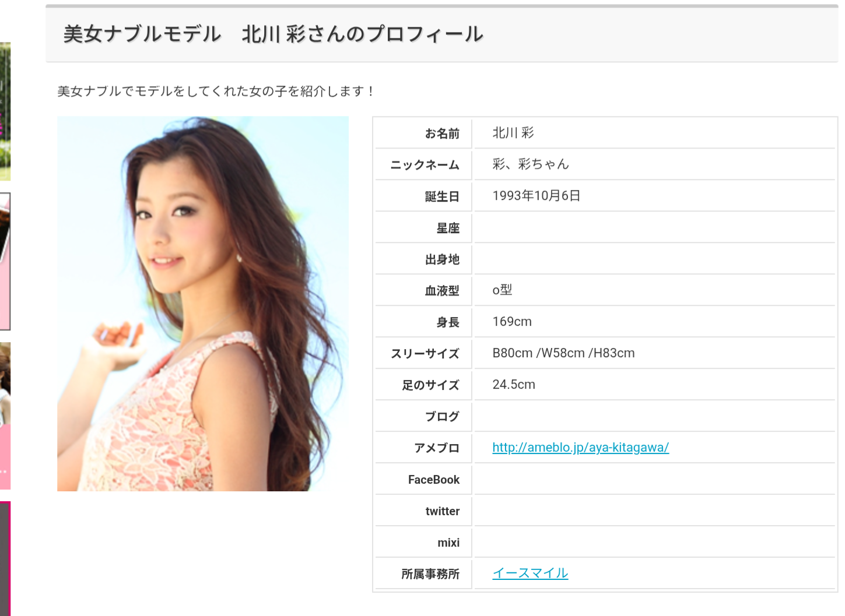The image size is (845, 616).
Task: Click the green garden thumbnail at left edge
Action: coord(5,111)
